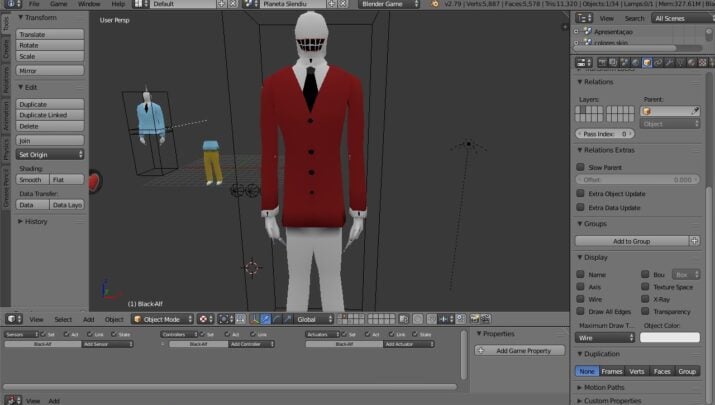
Task: Expand the Motion Paths panel
Action: 605,388
